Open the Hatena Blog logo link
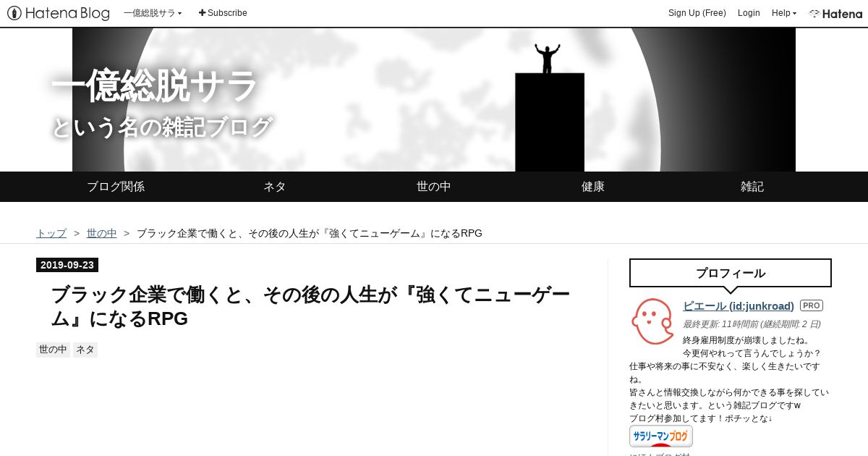This screenshot has width=868, height=456. (x=59, y=13)
